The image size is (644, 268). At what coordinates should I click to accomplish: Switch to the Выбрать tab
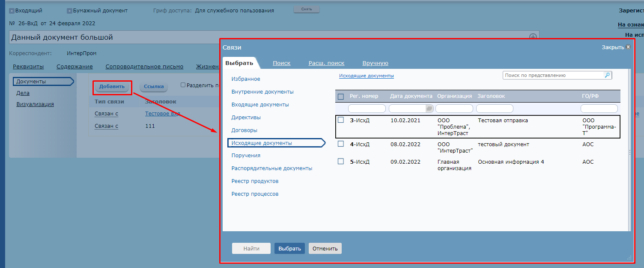pos(239,63)
